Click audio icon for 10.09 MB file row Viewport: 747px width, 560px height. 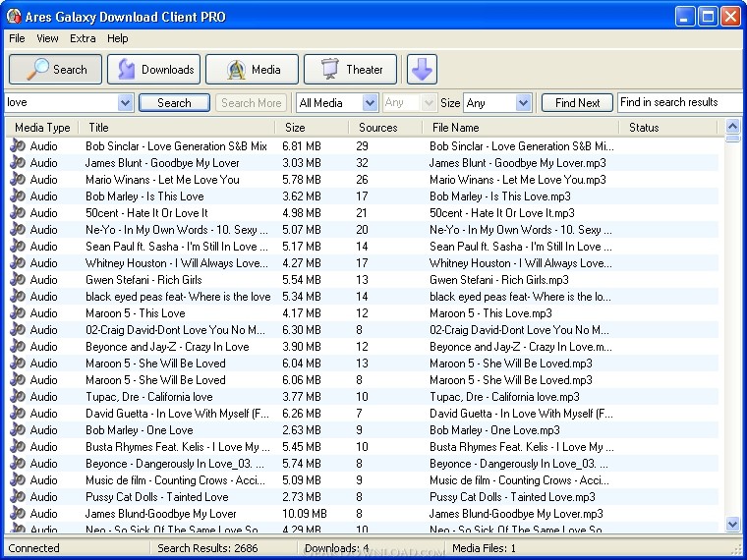click(18, 513)
